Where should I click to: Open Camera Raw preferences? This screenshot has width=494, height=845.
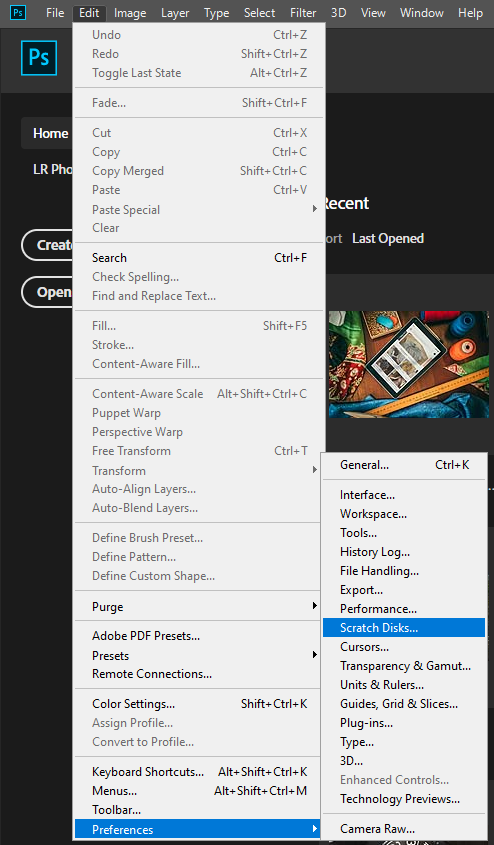[x=404, y=829]
